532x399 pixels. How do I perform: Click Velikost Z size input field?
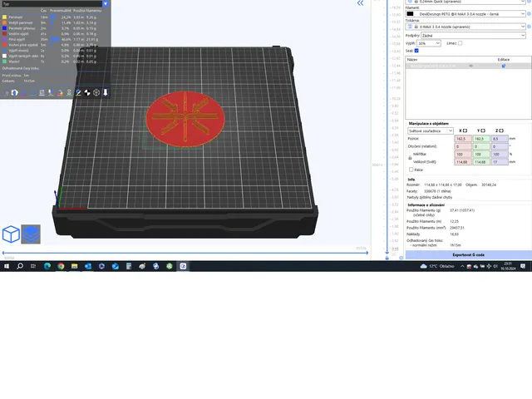click(x=500, y=162)
